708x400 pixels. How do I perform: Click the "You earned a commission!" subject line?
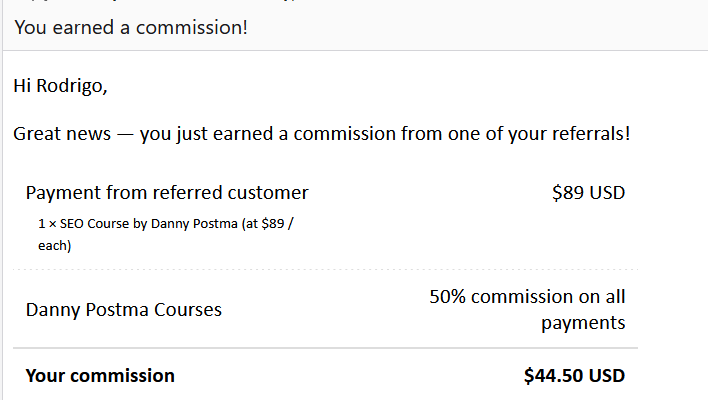(131, 27)
